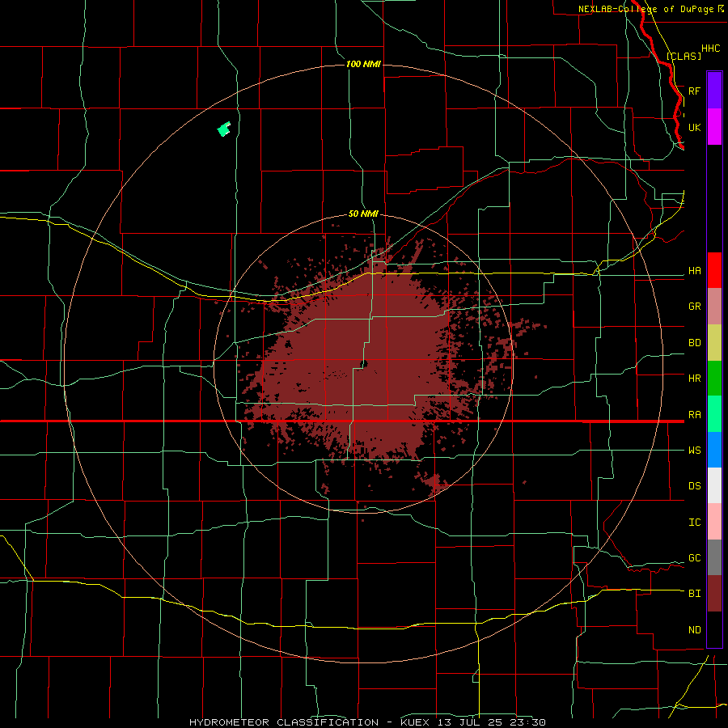Click the purple RF color swatch
This screenshot has height=728, width=728.
coord(714,91)
